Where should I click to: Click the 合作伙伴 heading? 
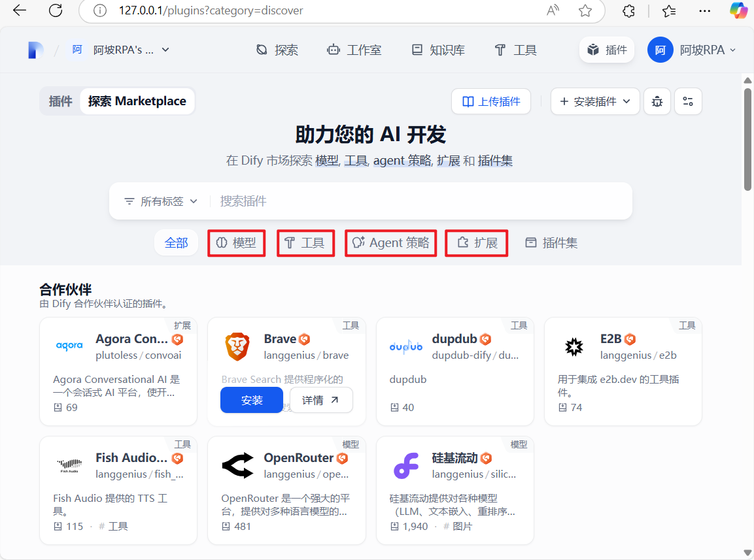tap(65, 289)
